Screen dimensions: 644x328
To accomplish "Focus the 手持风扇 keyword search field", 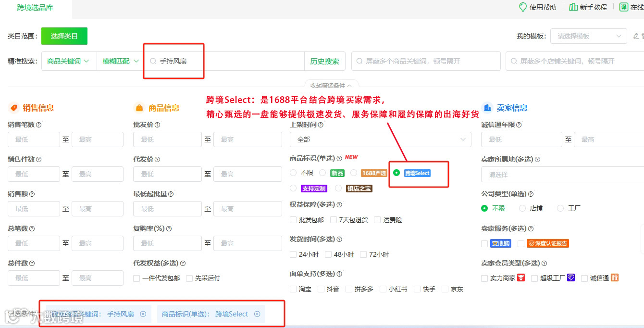I will pyautogui.click(x=224, y=61).
